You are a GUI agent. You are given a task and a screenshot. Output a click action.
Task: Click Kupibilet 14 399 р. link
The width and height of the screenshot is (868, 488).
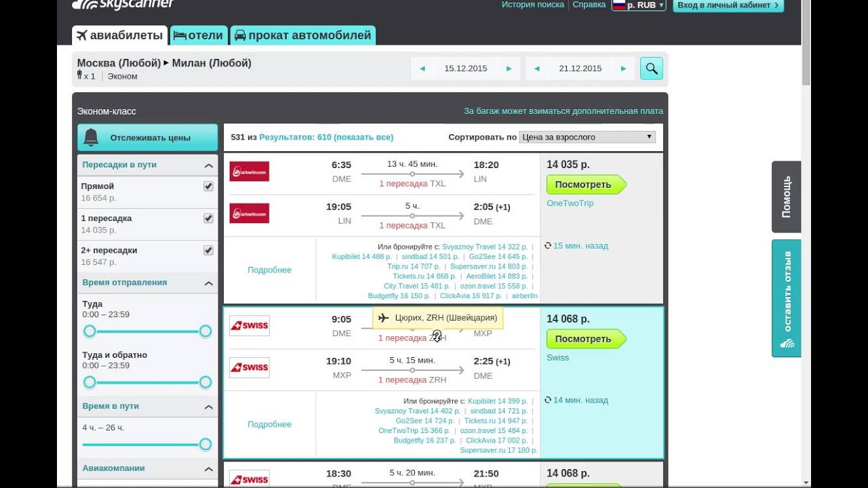point(498,401)
